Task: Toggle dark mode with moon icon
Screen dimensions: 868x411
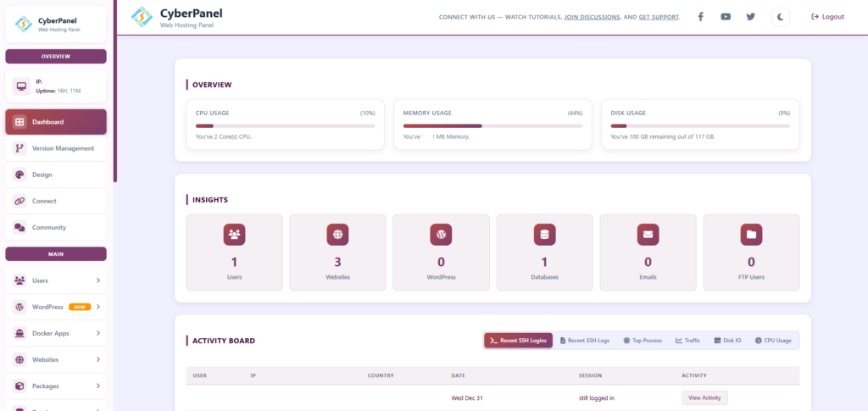Action: coord(781,17)
